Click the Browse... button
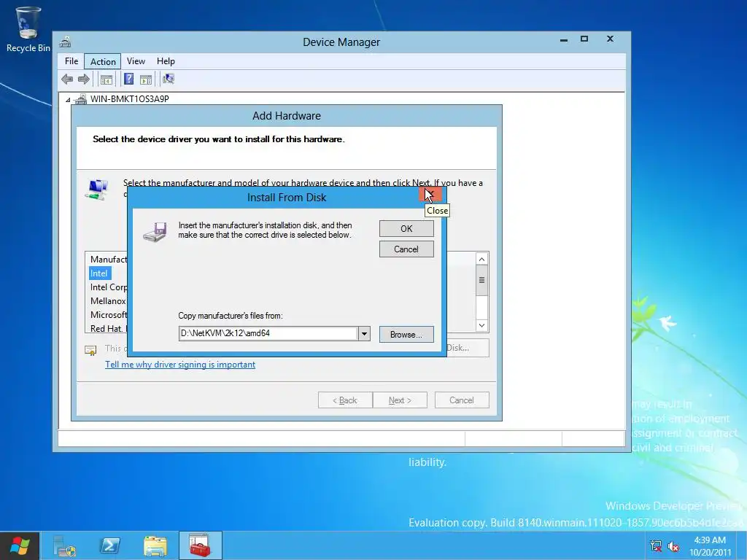This screenshot has height=560, width=747. [406, 334]
